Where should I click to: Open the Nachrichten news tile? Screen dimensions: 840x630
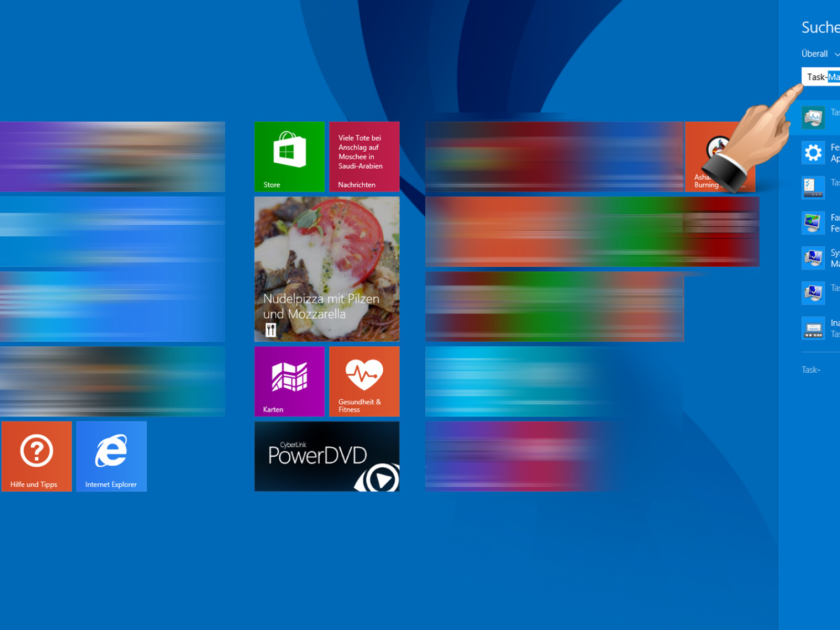[x=364, y=156]
